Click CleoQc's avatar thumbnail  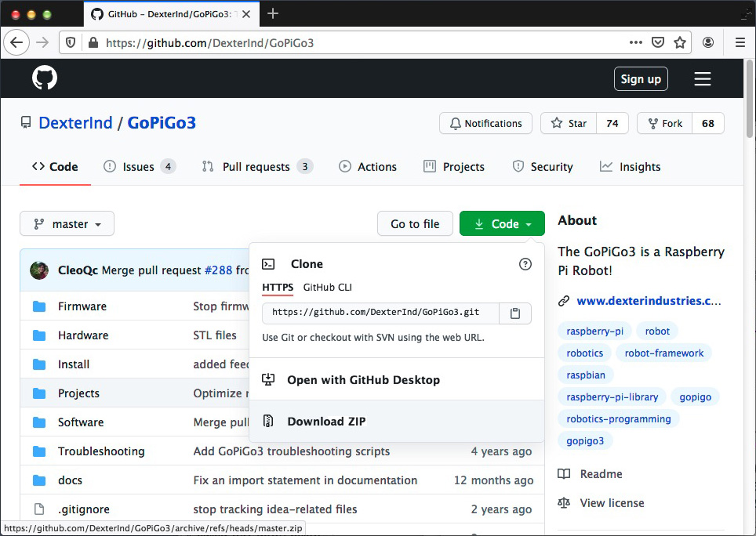(39, 270)
